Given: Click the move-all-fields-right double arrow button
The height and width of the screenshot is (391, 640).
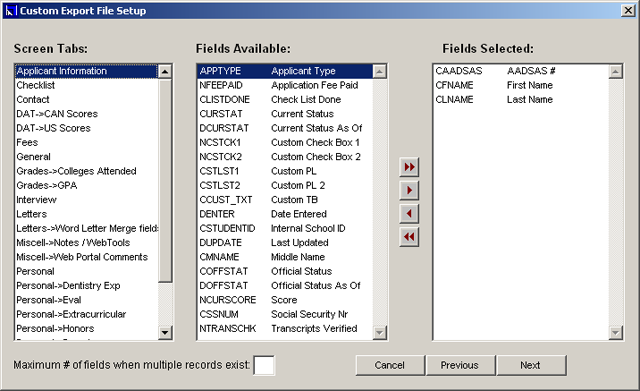Looking at the screenshot, I should 409,167.
